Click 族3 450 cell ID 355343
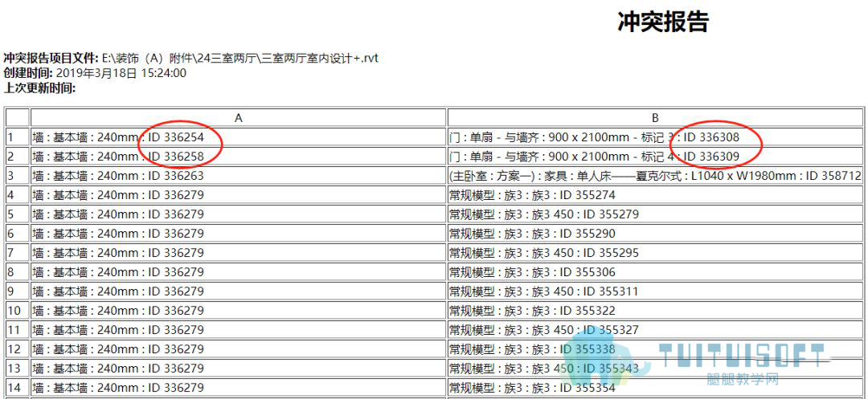This screenshot has height=399, width=868. (655, 368)
